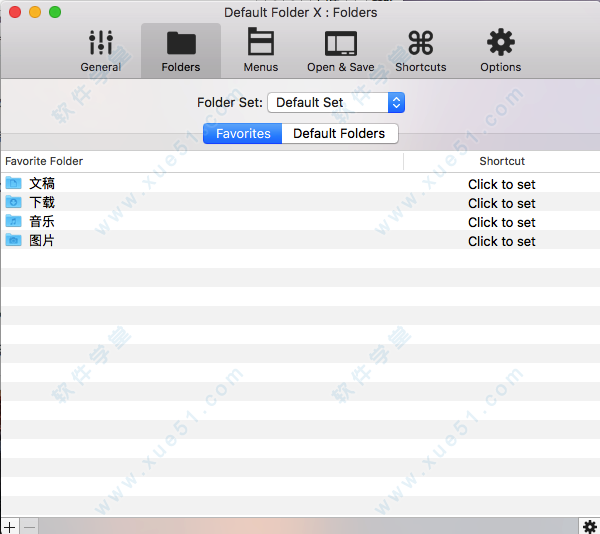The width and height of the screenshot is (600, 534).
Task: Open the General preferences pane
Action: pos(101,51)
